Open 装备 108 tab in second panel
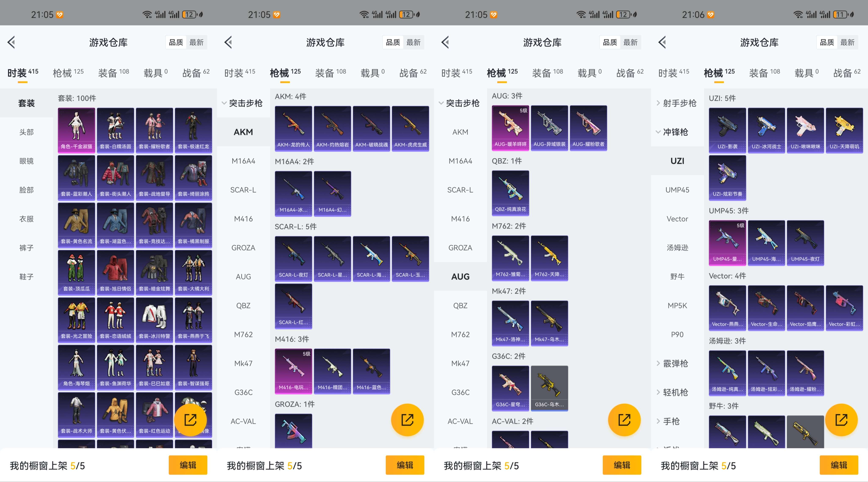This screenshot has width=868, height=482. (331, 73)
